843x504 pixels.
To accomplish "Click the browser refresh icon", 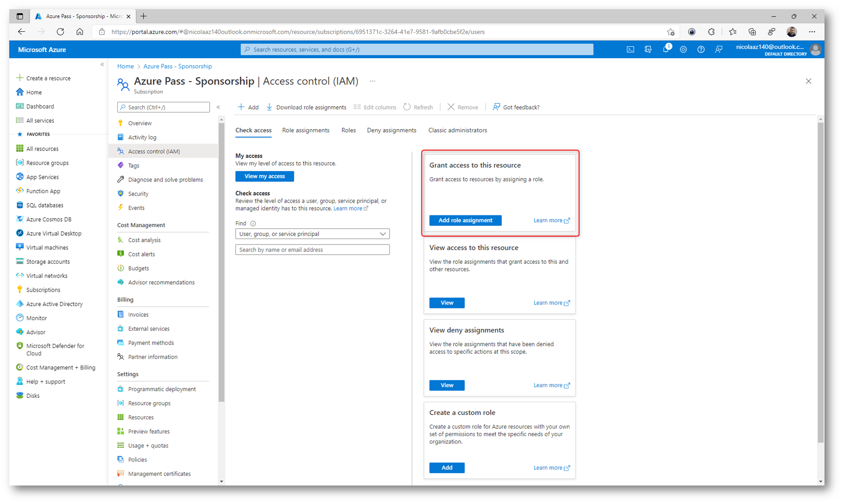I will click(60, 32).
